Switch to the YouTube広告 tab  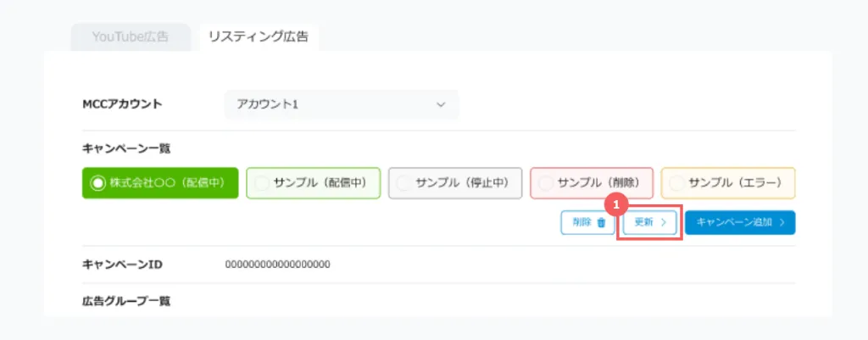click(130, 37)
